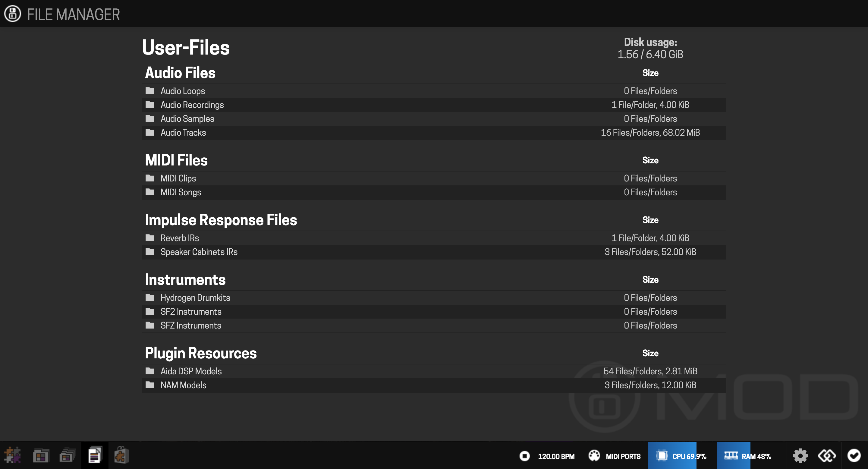Click the MIDI ports connector icon

(594, 456)
